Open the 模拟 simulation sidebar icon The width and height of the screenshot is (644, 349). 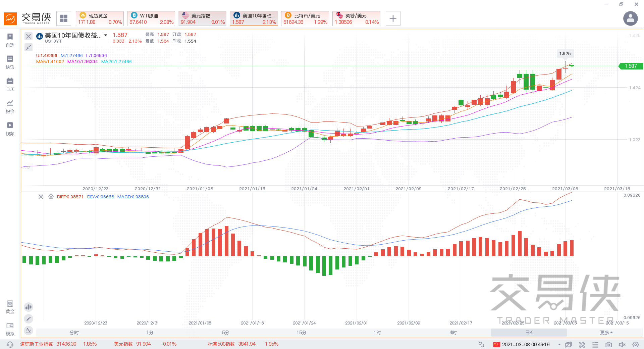[10, 329]
